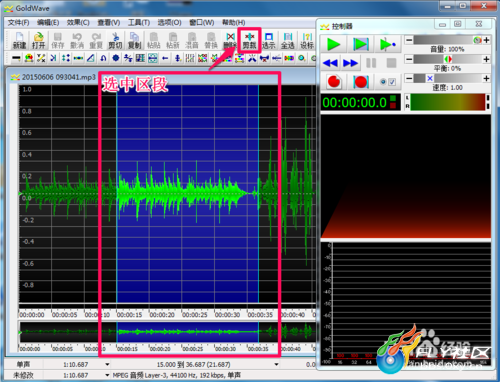Click green play-to-finish marker button
The height and width of the screenshot is (382, 500).
(387, 44)
